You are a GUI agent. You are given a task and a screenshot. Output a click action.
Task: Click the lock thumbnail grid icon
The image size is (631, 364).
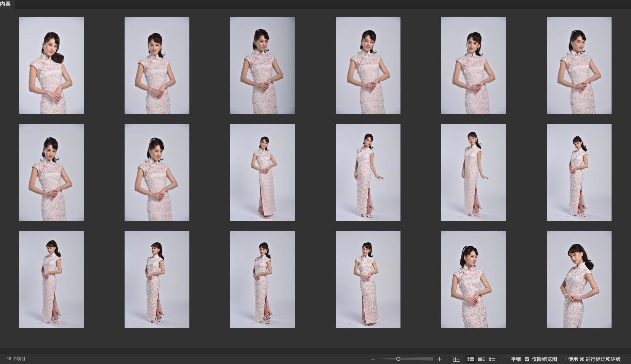[456, 359]
